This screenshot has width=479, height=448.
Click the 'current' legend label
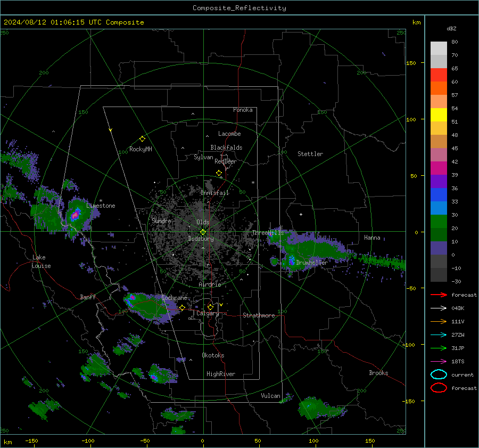463,375
